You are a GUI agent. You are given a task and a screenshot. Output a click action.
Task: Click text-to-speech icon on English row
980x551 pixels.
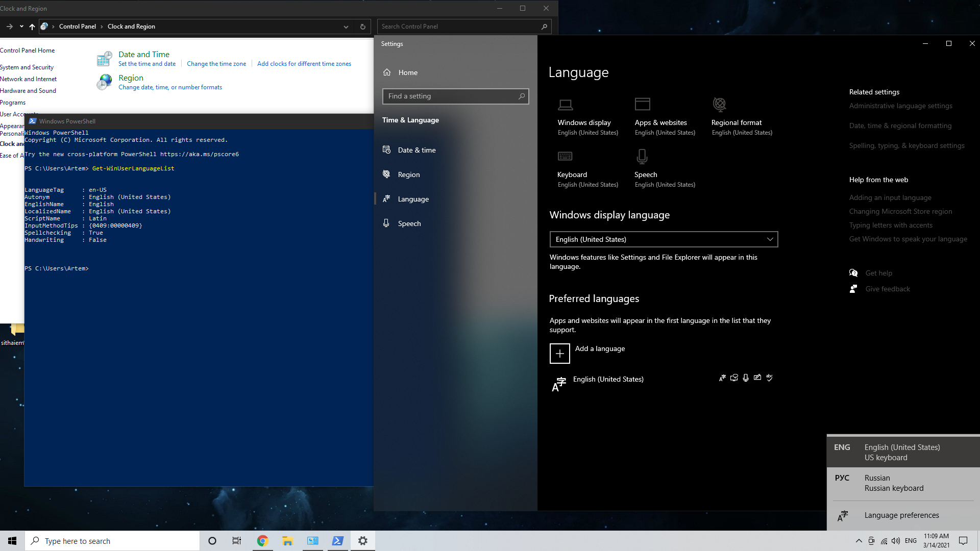click(734, 378)
